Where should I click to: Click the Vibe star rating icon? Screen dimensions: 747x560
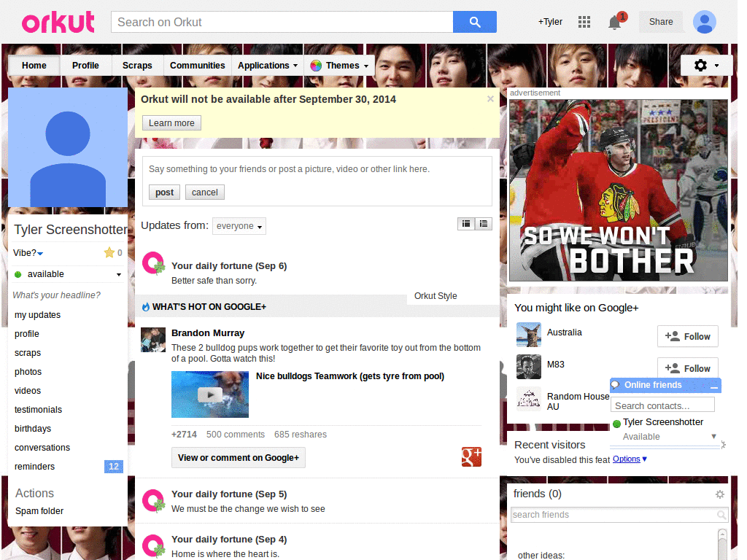coord(109,252)
